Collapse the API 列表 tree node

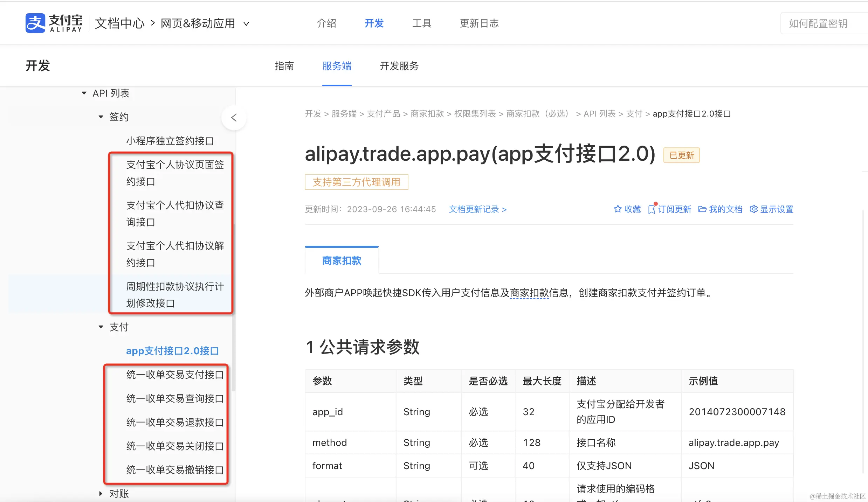(x=84, y=93)
